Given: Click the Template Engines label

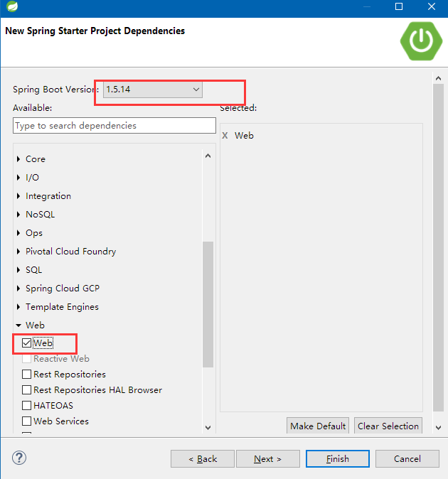Looking at the screenshot, I should [62, 307].
